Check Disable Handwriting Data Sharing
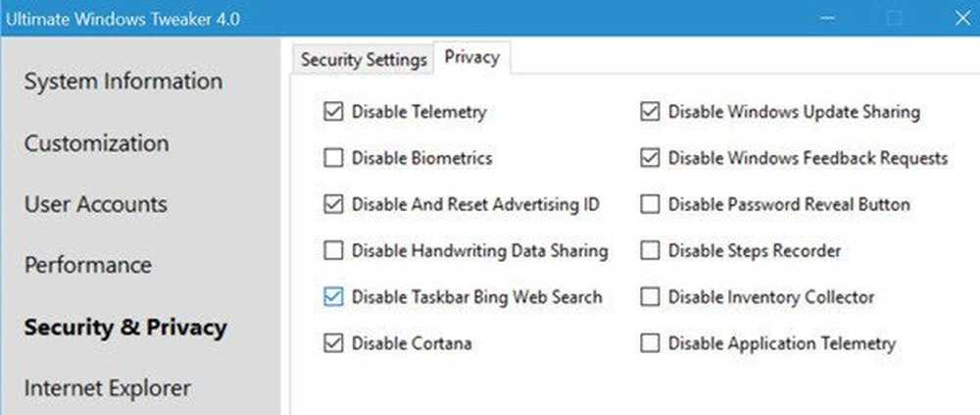Image resolution: width=980 pixels, height=415 pixels. tap(333, 251)
